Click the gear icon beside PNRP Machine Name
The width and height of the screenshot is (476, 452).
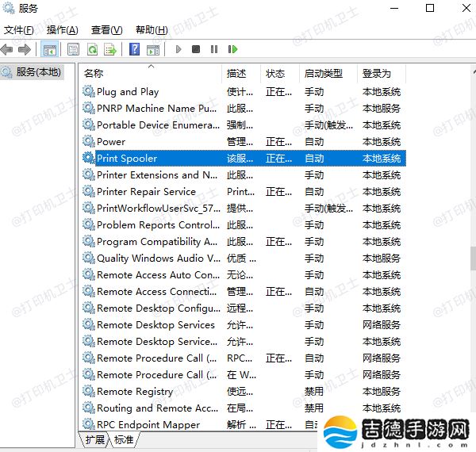pos(89,108)
